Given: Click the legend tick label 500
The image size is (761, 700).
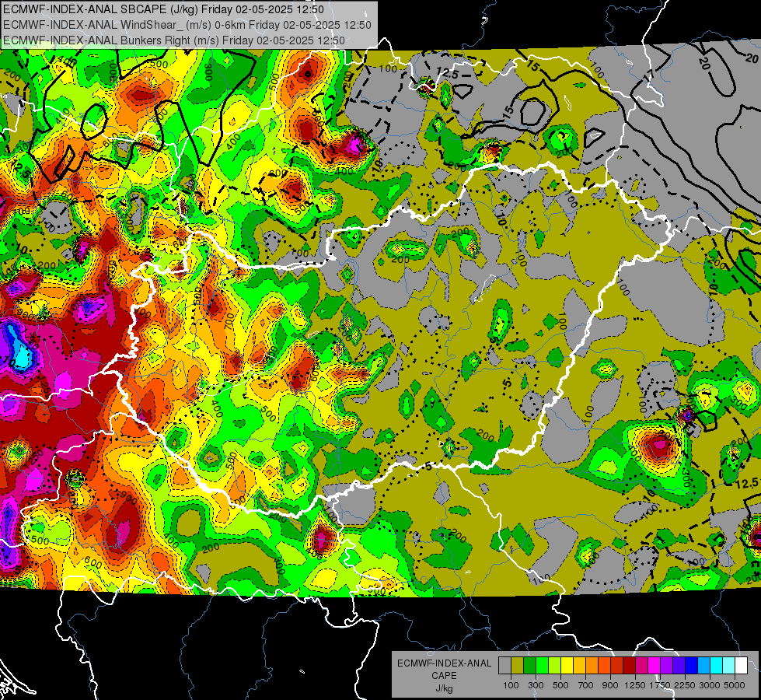Looking at the screenshot, I should [x=560, y=685].
